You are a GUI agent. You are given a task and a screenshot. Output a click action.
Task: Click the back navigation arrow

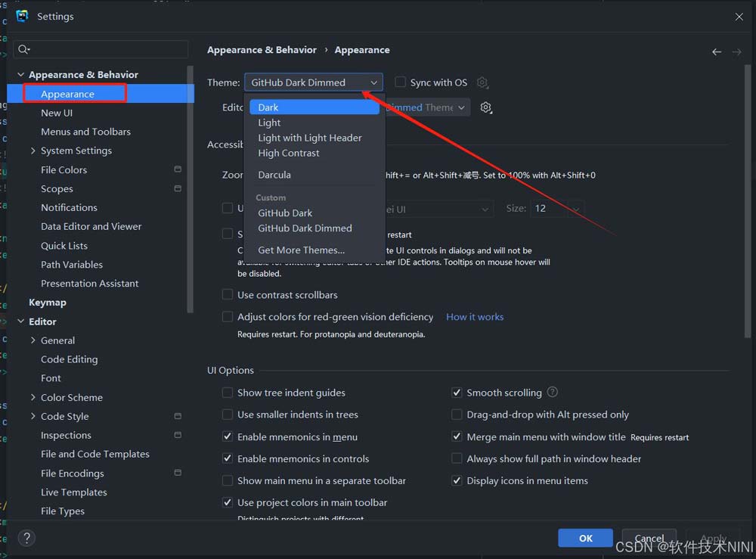[x=717, y=51]
